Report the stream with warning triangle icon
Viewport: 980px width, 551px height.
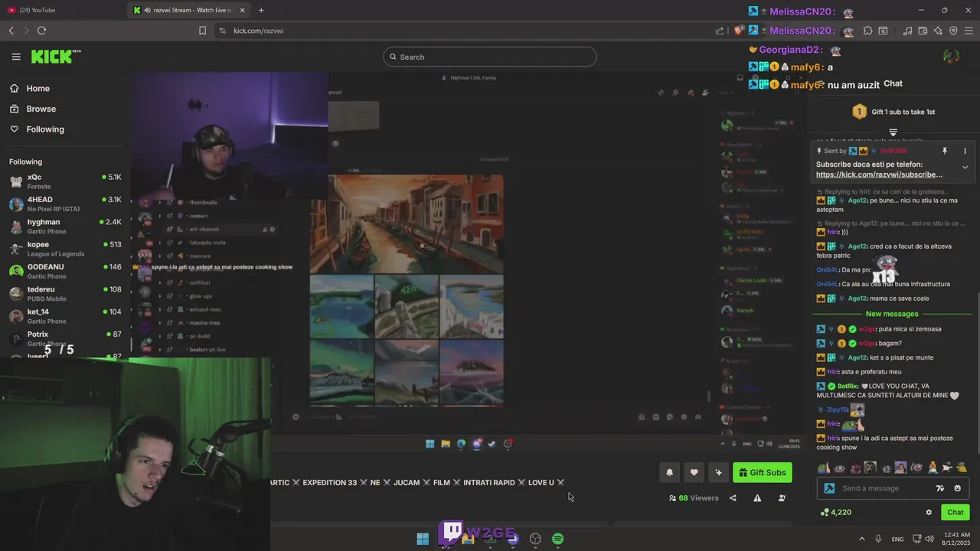point(757,498)
